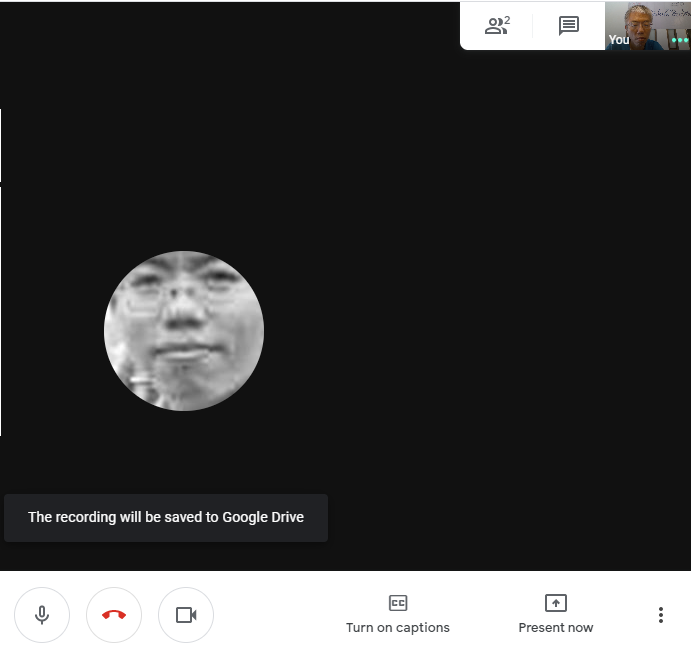
Task: Click the recording saved to Google Drive notice
Action: point(166,518)
